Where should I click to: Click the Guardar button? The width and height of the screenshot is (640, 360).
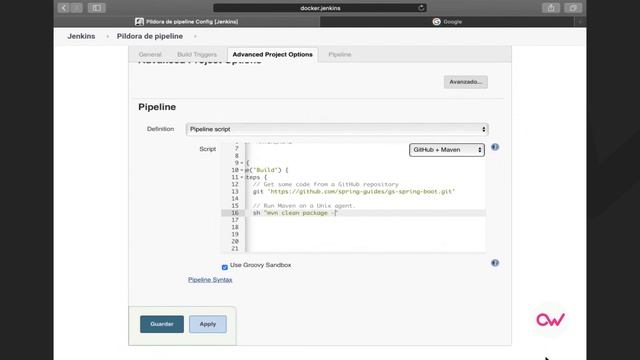point(162,324)
